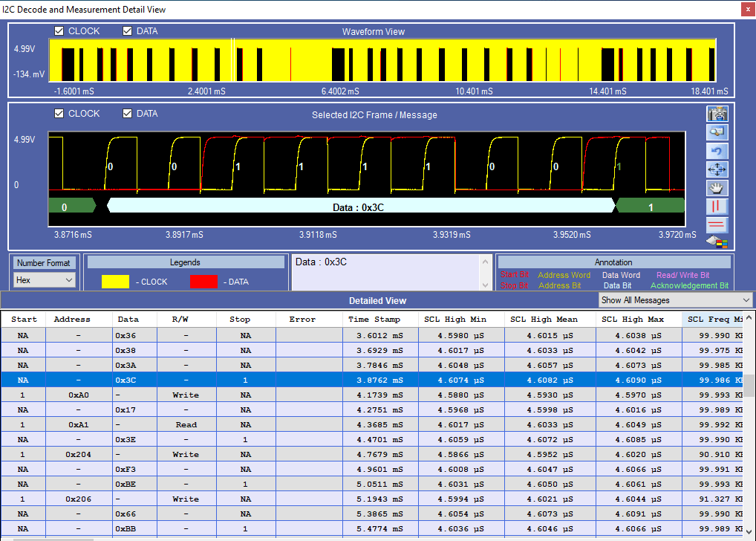756x541 pixels.
Task: Open the color palette paint bucket icon
Action: pos(717,242)
